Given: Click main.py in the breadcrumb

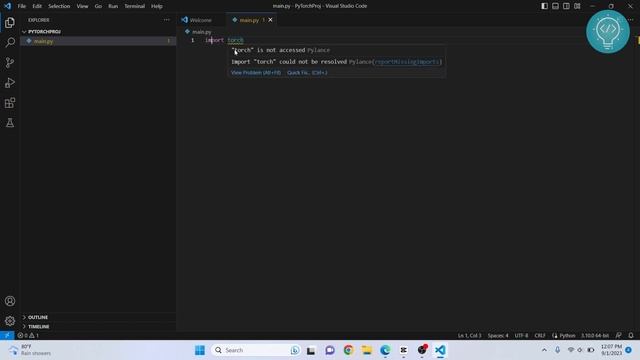Looking at the screenshot, I should (202, 31).
